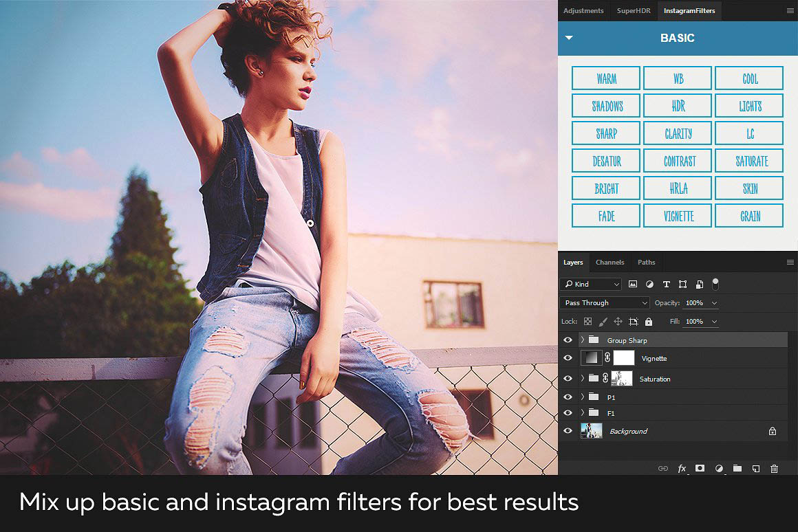Open the Pass Through blend mode dropdown
Screen dimensions: 798x532
coord(605,303)
